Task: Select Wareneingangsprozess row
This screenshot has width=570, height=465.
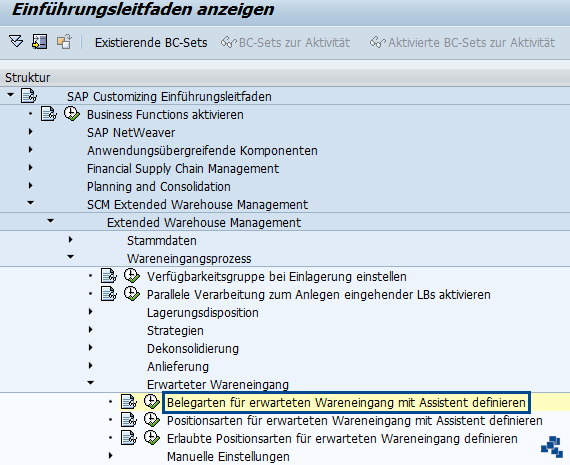Action: pyautogui.click(x=189, y=258)
